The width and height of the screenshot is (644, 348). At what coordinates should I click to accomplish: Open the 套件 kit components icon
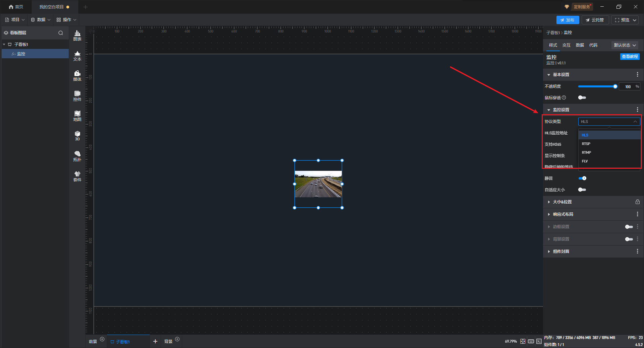(77, 176)
